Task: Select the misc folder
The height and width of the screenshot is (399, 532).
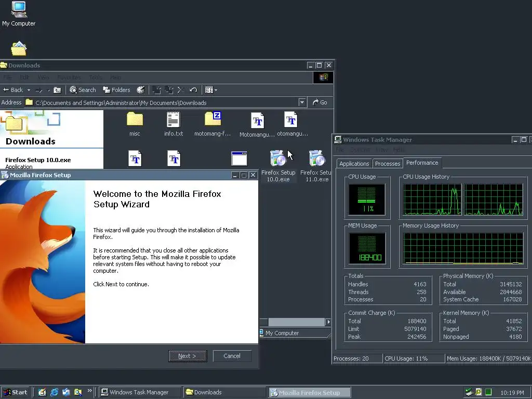Action: point(135,124)
